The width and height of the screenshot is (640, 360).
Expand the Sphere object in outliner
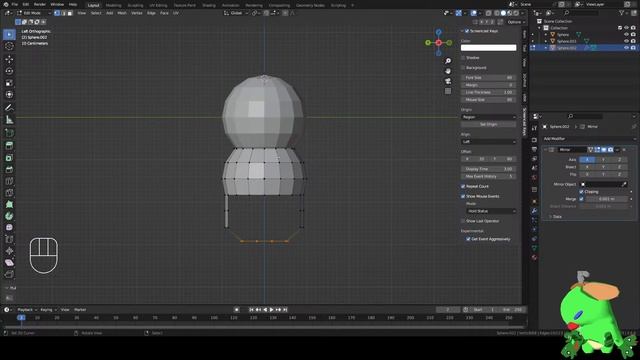coord(546,35)
